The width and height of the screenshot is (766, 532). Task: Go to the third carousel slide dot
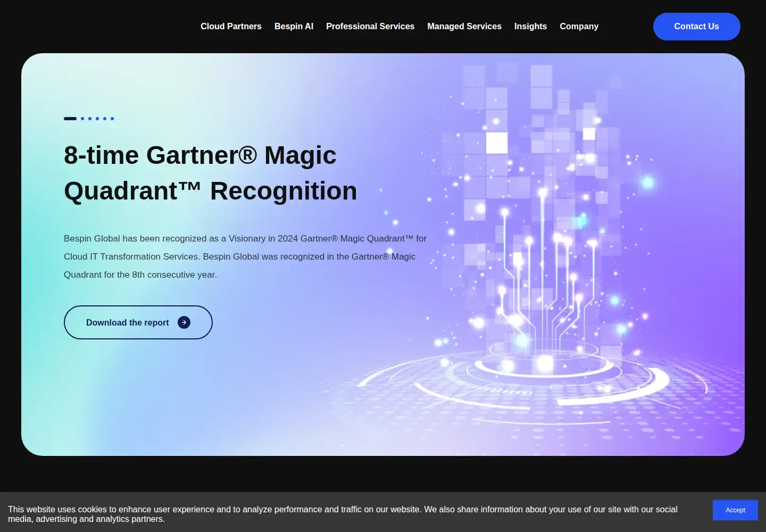pyautogui.click(x=90, y=119)
